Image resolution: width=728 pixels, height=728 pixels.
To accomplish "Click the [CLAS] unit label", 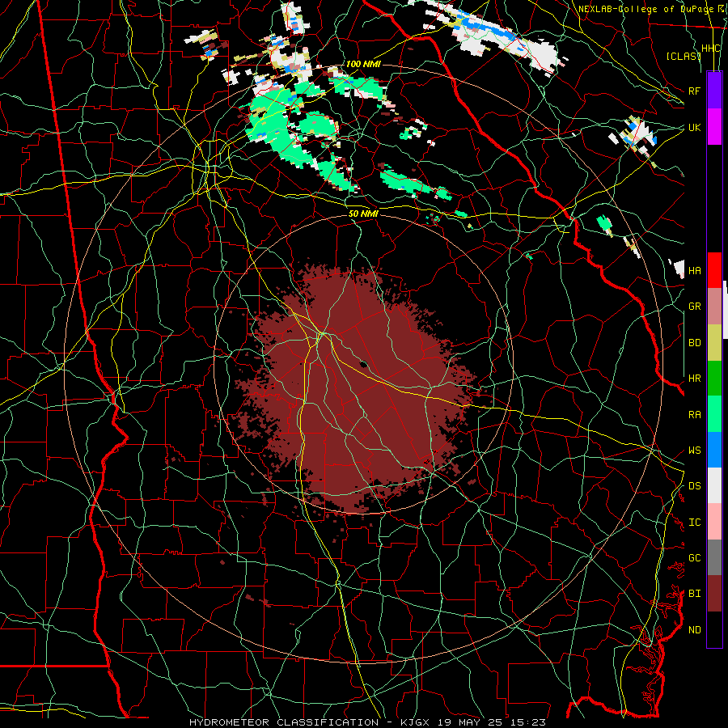I will point(684,56).
